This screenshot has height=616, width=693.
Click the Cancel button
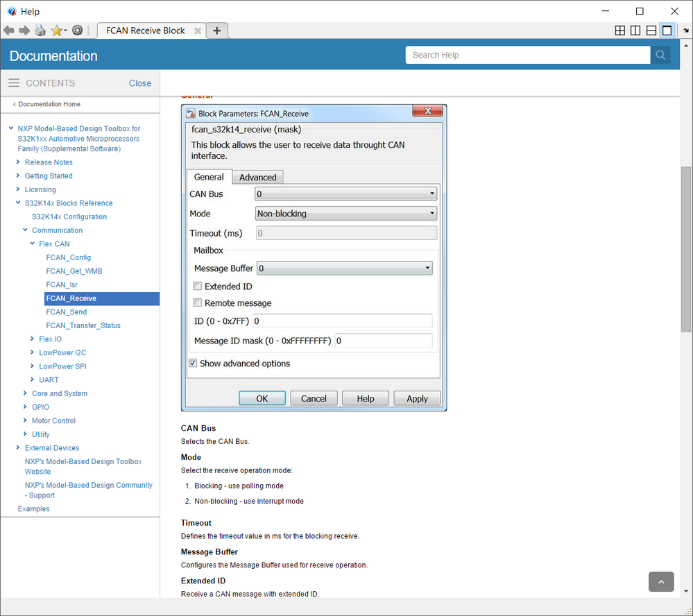pos(314,398)
